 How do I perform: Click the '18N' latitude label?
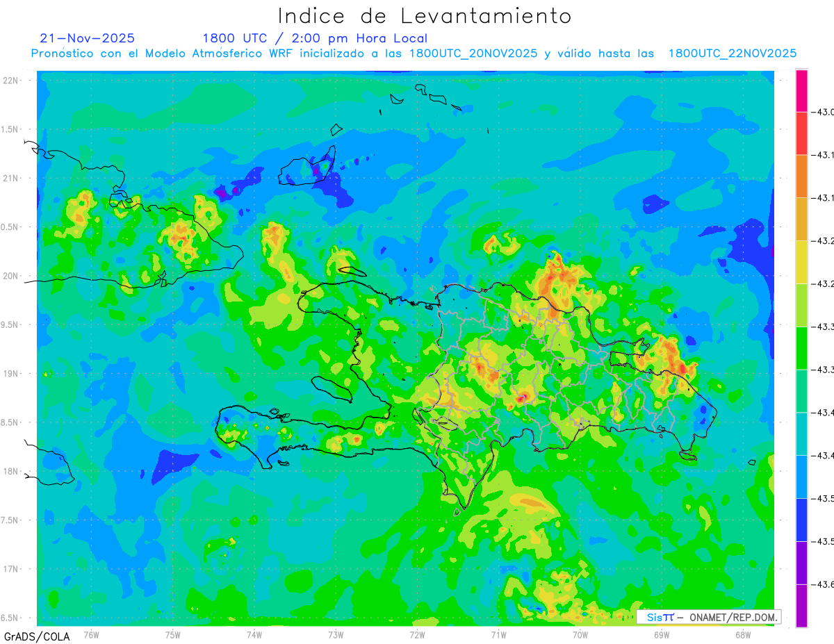click(12, 471)
